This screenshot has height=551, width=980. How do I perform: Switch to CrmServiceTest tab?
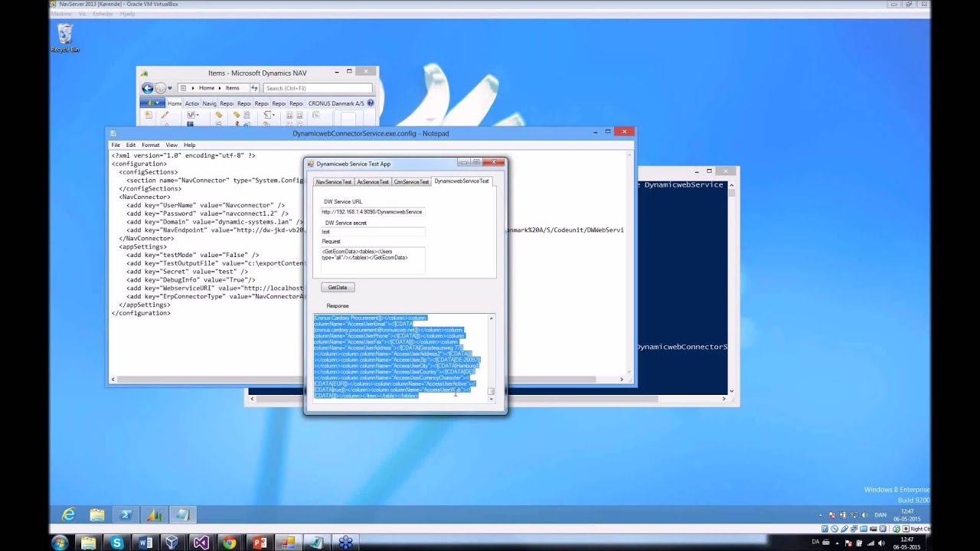coord(411,181)
